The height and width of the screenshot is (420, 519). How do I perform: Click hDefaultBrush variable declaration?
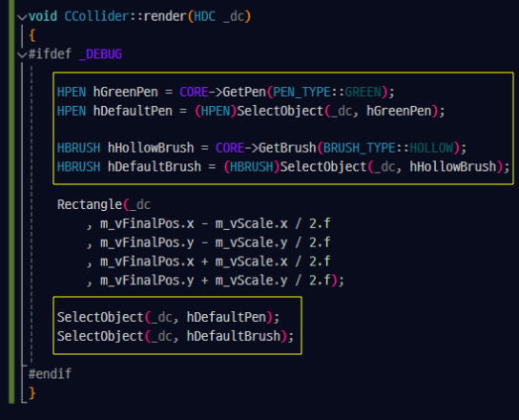[x=155, y=167]
